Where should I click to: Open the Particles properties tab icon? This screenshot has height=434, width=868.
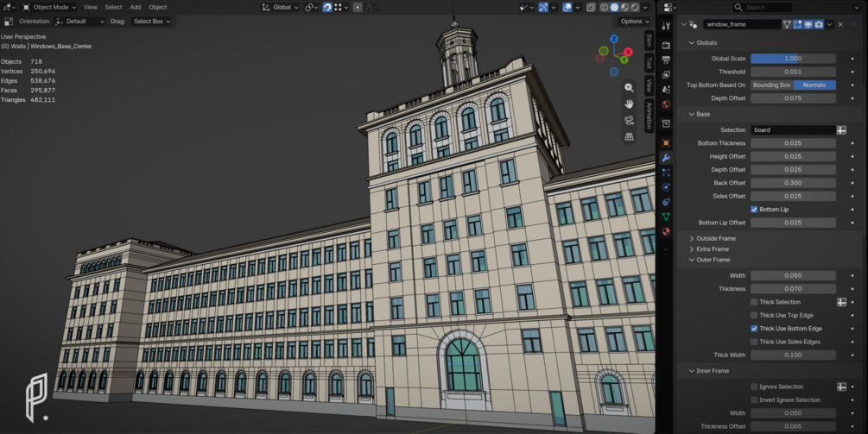pos(666,173)
